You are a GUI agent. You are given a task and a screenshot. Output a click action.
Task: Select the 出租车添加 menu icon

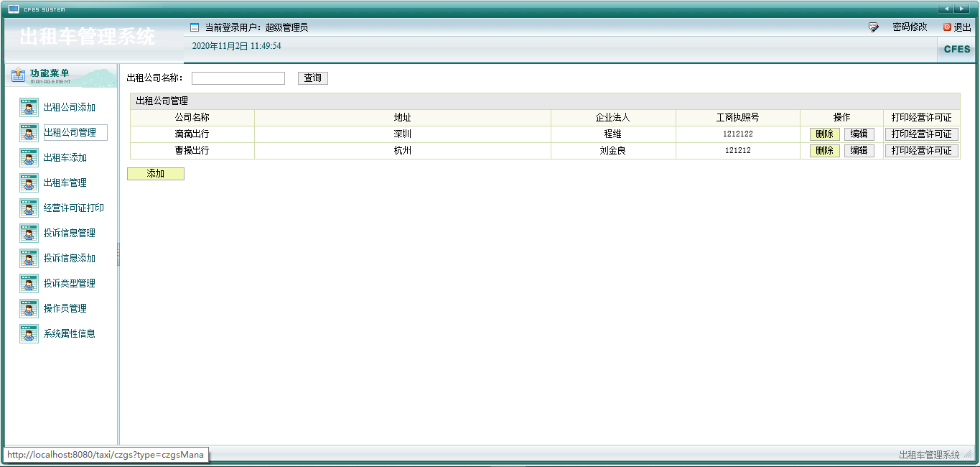pos(28,157)
